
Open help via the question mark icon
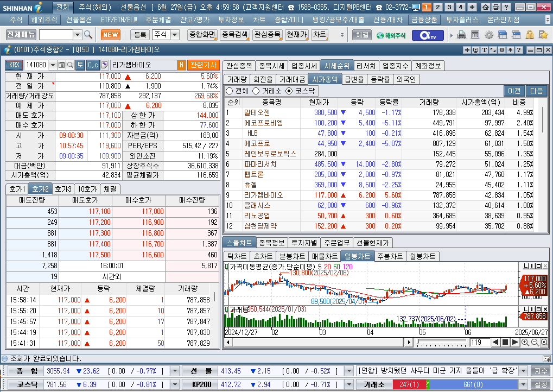tap(506, 7)
